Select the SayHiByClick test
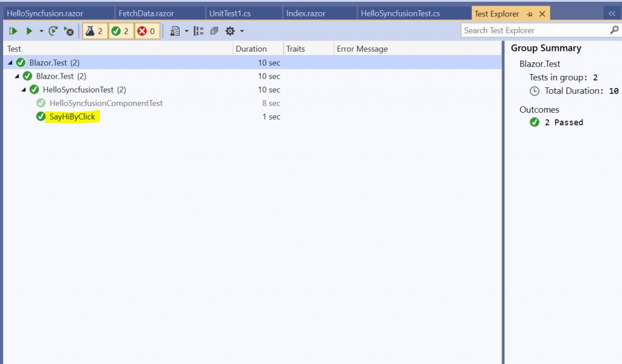This screenshot has height=364, width=622. [x=72, y=116]
